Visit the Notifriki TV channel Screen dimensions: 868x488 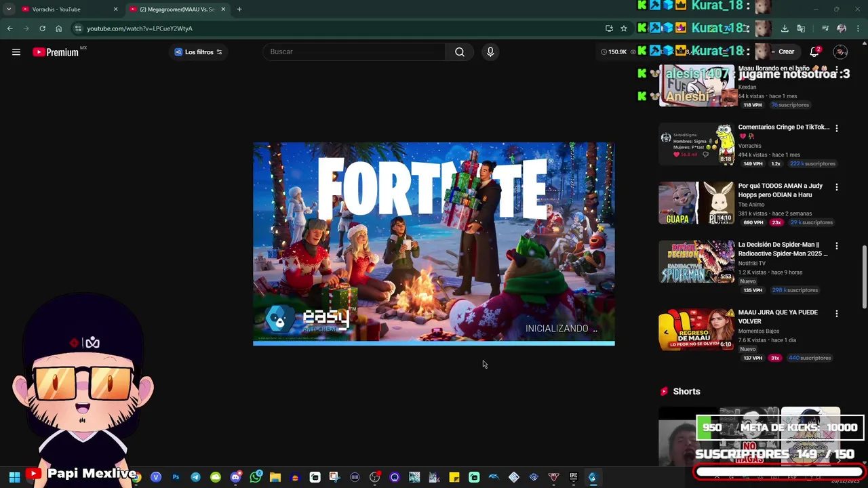click(751, 263)
